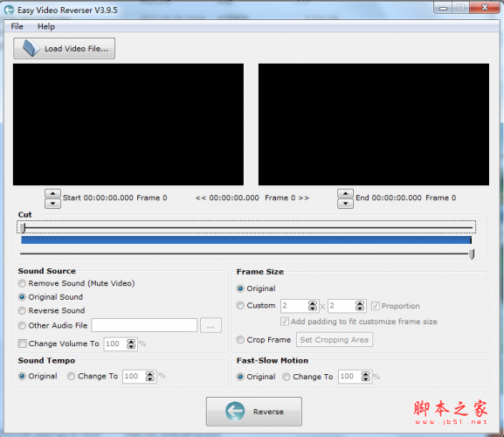Image resolution: width=504 pixels, height=437 pixels.
Task: Click the custom height value field
Action: pos(342,306)
